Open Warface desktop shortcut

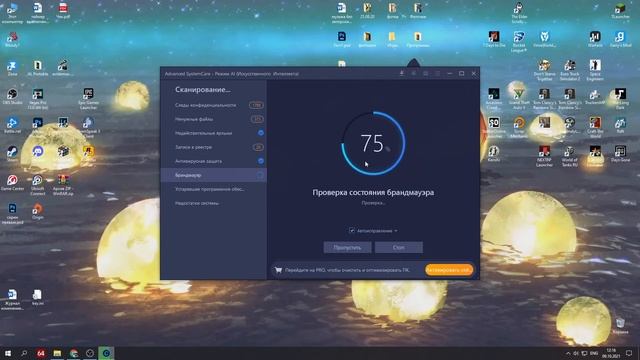click(x=595, y=39)
